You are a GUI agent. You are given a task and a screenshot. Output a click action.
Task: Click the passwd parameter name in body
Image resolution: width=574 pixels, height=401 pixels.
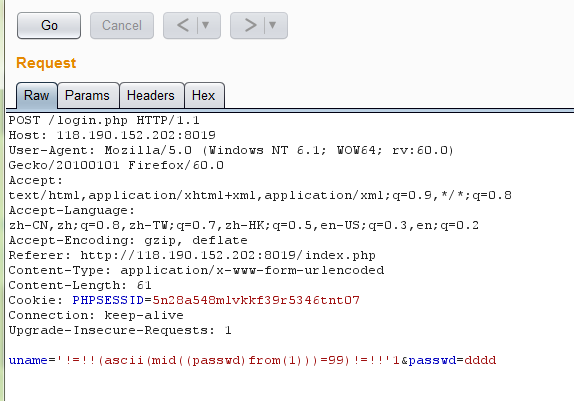[432, 360]
